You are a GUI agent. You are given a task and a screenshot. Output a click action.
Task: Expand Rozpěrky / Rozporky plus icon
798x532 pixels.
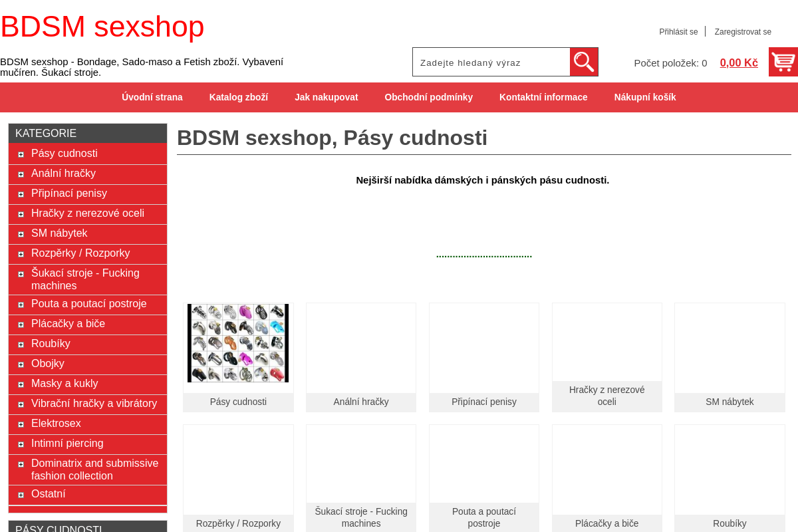point(21,254)
